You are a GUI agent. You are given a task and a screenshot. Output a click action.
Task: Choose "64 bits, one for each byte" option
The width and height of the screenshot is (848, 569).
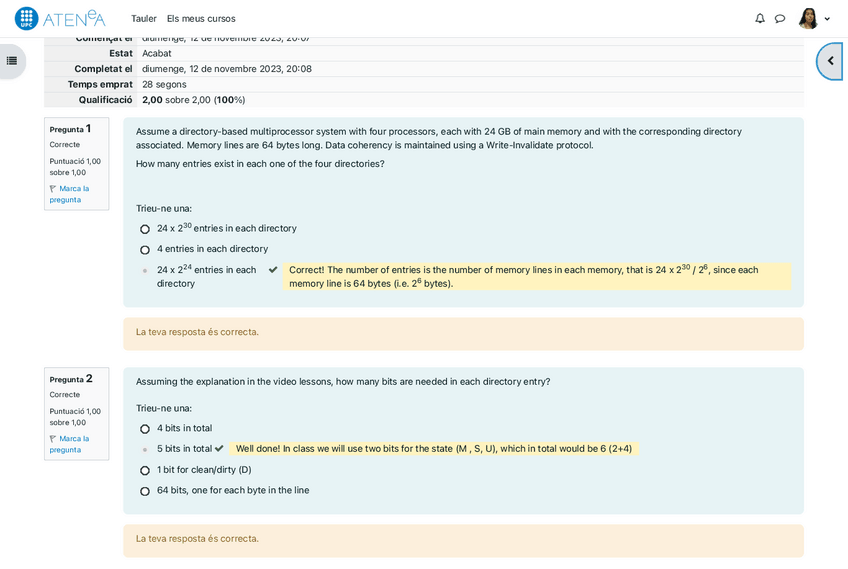[x=145, y=491]
